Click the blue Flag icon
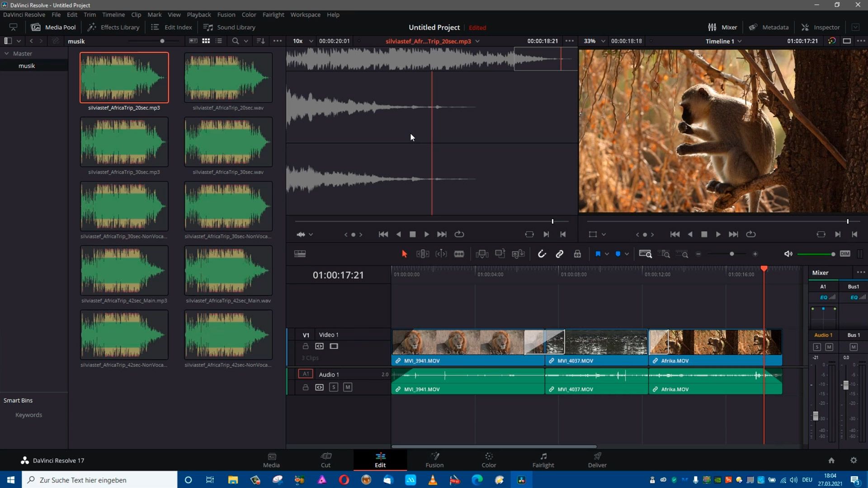Screen dimensions: 868x488 tap(598, 254)
